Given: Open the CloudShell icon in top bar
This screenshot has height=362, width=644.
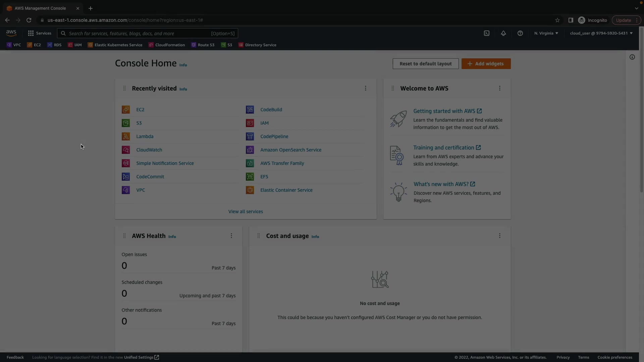Looking at the screenshot, I should coord(486,33).
